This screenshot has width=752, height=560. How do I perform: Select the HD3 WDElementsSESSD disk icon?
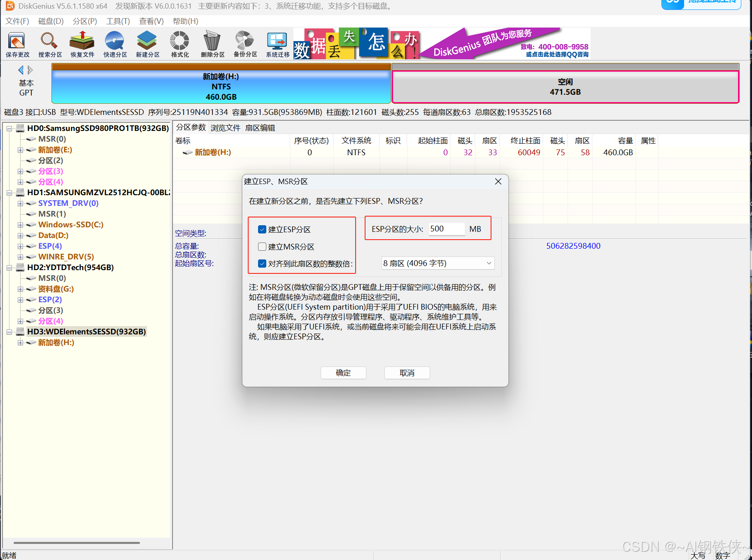point(21,331)
